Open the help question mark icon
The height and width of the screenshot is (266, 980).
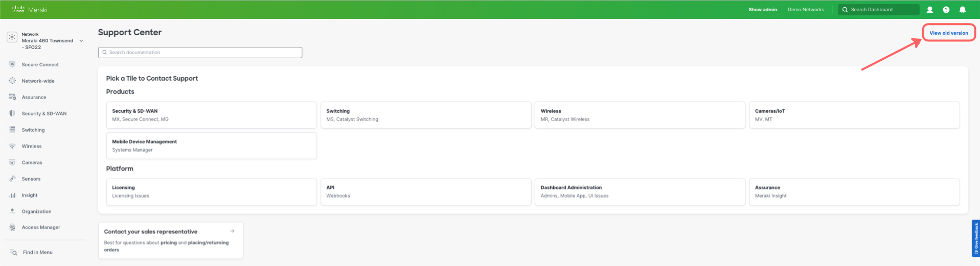[946, 10]
